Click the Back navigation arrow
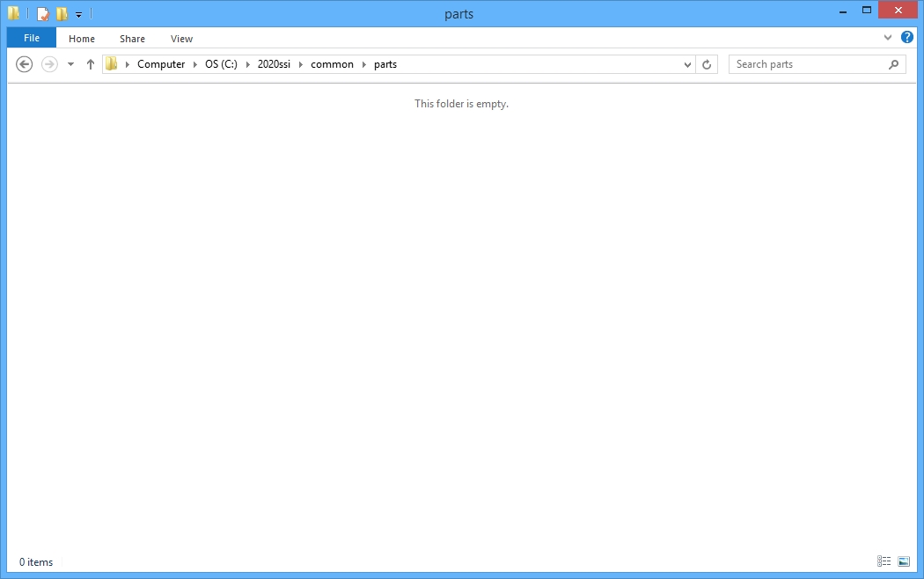 (x=24, y=64)
